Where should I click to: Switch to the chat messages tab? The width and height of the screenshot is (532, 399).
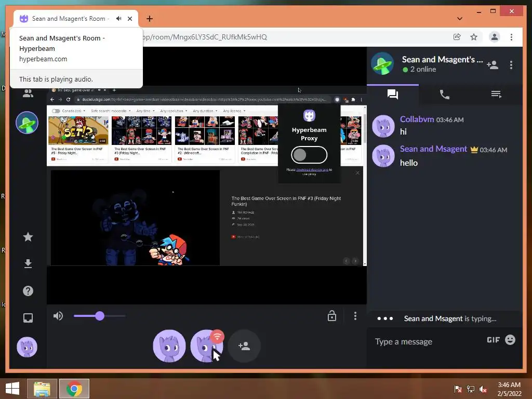pyautogui.click(x=393, y=95)
